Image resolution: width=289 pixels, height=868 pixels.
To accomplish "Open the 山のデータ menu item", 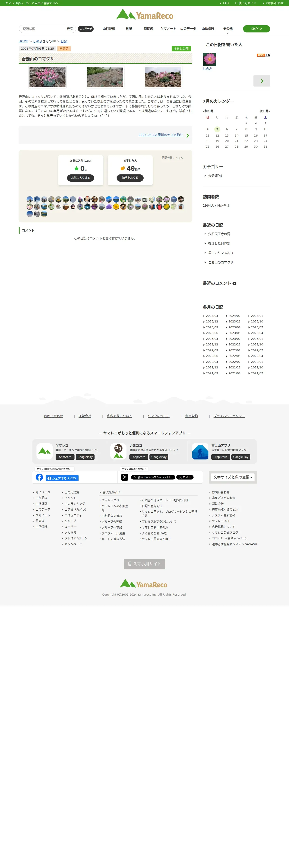I will click(188, 29).
